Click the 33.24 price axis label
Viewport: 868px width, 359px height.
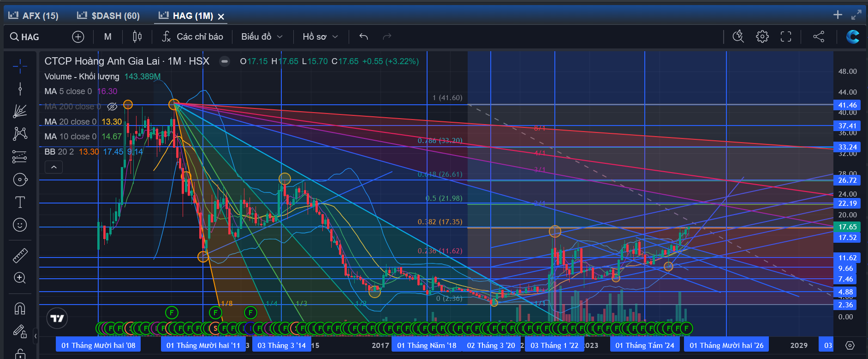click(x=847, y=147)
